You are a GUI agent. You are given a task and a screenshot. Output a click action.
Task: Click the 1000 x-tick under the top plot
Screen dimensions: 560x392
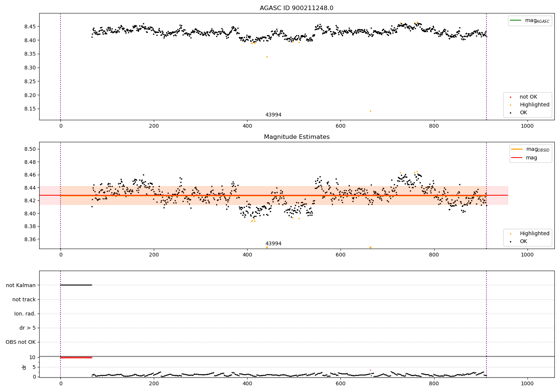[x=527, y=126]
